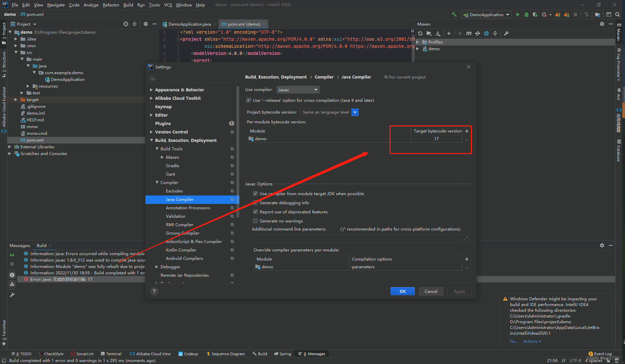Screen dimensions: 625x364
Task: Select Kotlin Compiler settings item
Action: 181,250
